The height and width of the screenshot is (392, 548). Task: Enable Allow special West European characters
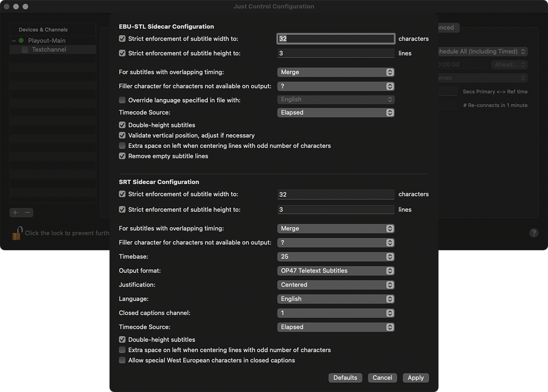click(x=122, y=360)
